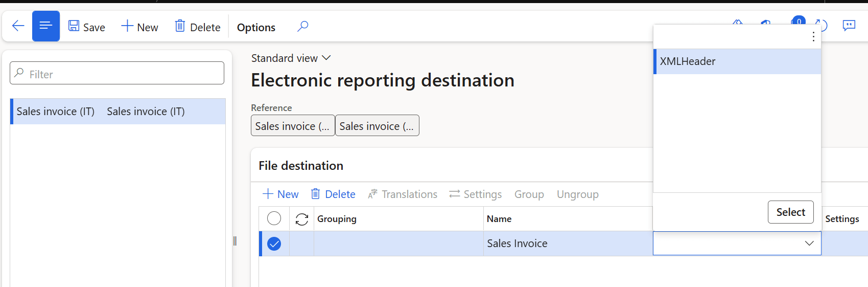Click the Translations icon in the grid toolbar
Viewport: 868px width, 287px height.
tap(373, 194)
